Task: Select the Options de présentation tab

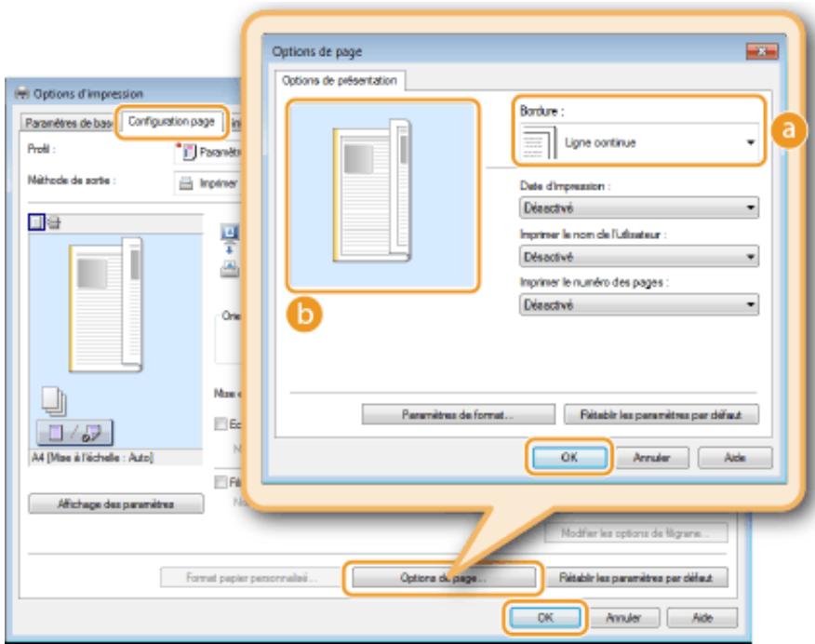Action: tap(340, 81)
